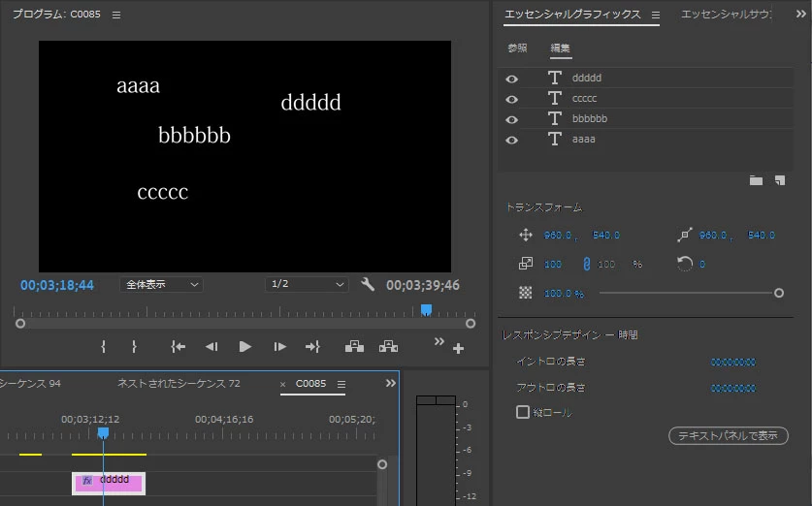Click the create group folder icon
The height and width of the screenshot is (506, 812).
click(756, 180)
